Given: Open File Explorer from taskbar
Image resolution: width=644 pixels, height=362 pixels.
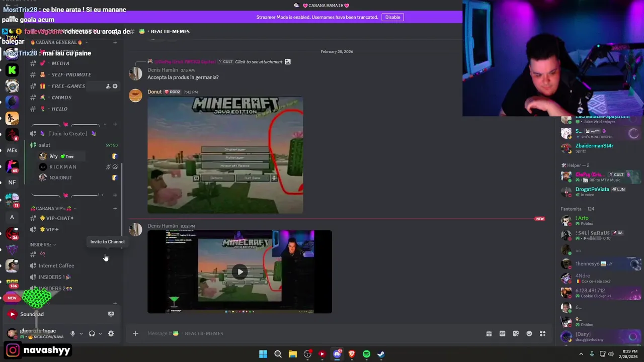Looking at the screenshot, I should click(292, 354).
